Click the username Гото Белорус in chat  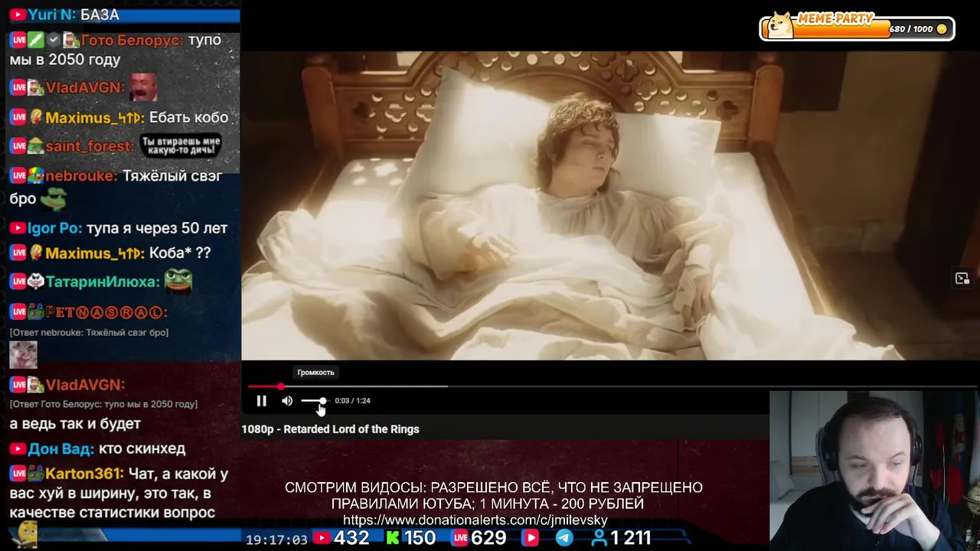click(x=132, y=40)
